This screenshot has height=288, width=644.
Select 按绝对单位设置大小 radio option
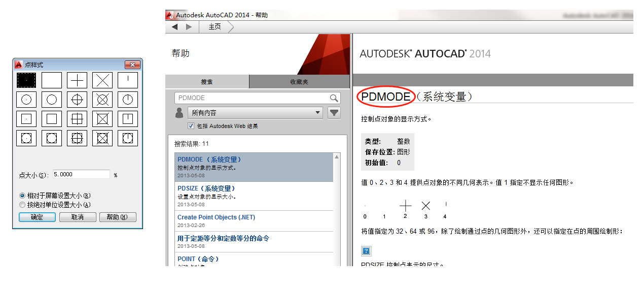tap(55, 205)
